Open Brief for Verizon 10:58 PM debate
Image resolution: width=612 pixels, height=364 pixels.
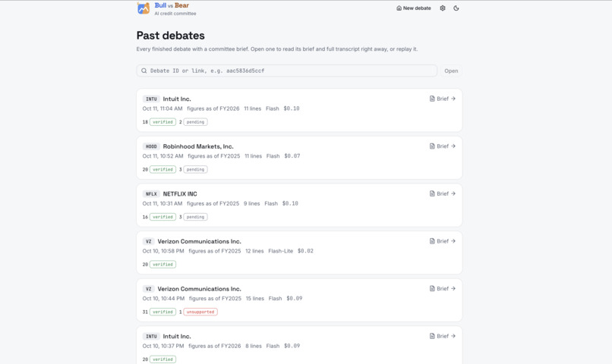(442, 241)
